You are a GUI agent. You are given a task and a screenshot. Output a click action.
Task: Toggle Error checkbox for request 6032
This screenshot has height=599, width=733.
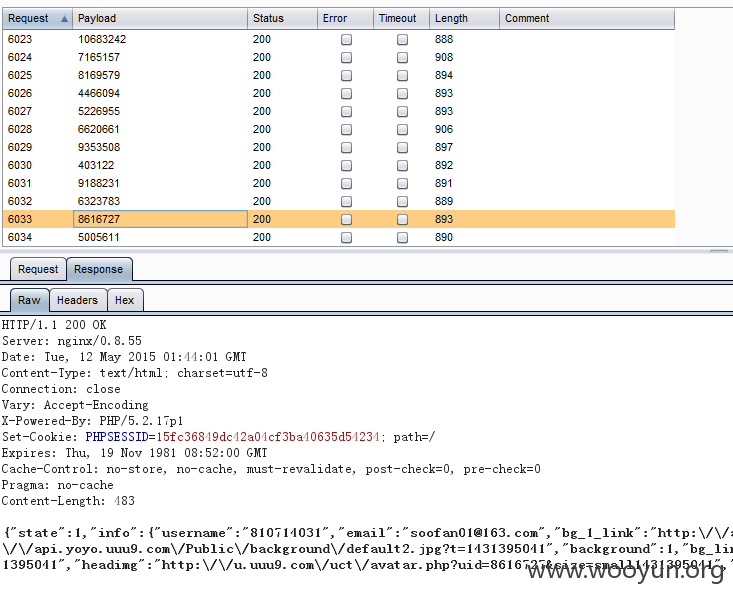tap(346, 202)
